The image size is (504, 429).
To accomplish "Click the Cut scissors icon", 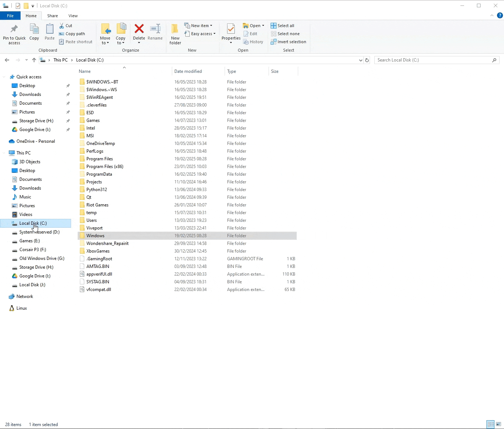I will pos(62,26).
